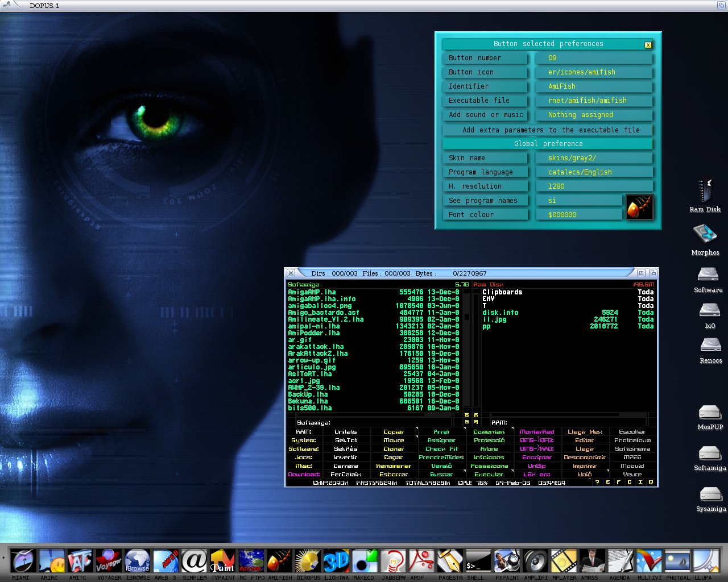The width and height of the screenshot is (728, 582).
Task: Switch to the Download button bank
Action: point(304,474)
